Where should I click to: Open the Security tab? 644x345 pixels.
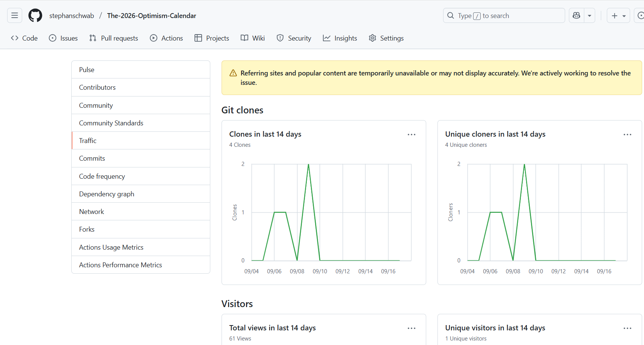pyautogui.click(x=294, y=38)
